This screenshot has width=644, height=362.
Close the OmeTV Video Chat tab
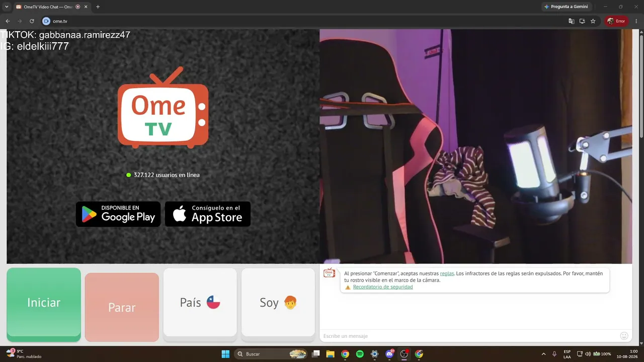[x=86, y=7]
